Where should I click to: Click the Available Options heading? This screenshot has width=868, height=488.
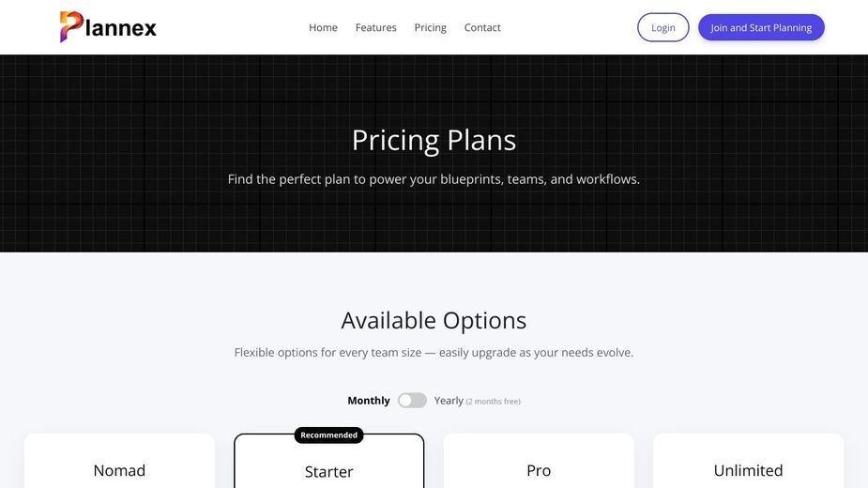coord(434,320)
